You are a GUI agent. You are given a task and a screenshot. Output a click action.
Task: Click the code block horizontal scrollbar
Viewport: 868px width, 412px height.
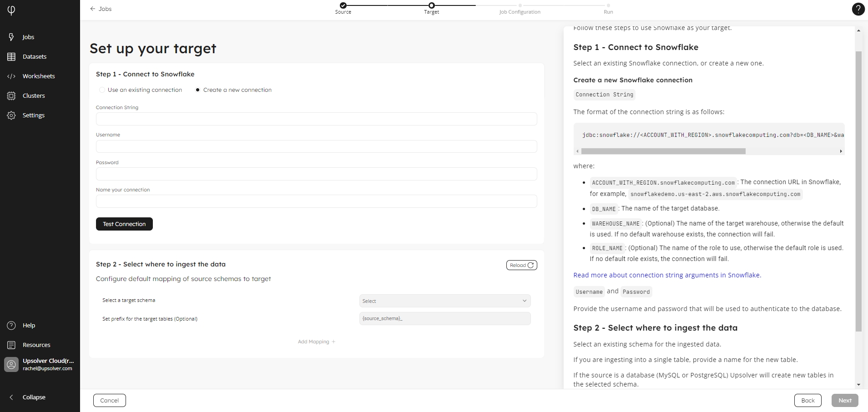click(x=663, y=151)
